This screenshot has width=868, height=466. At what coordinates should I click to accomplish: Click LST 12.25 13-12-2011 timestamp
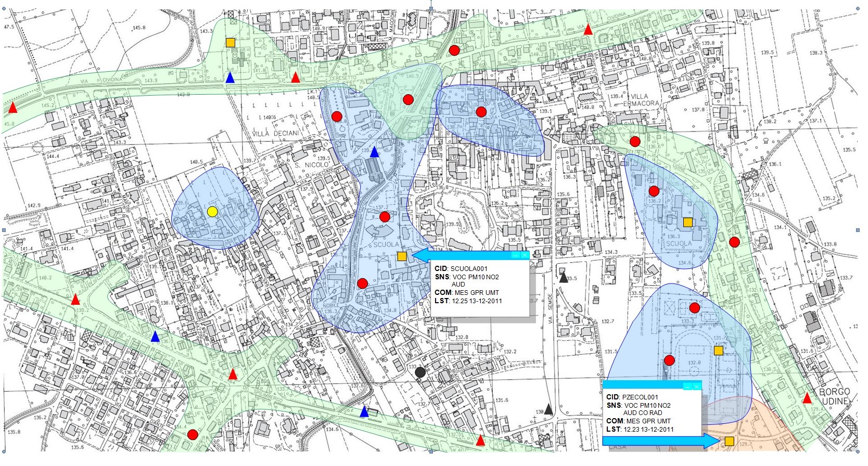tap(468, 301)
